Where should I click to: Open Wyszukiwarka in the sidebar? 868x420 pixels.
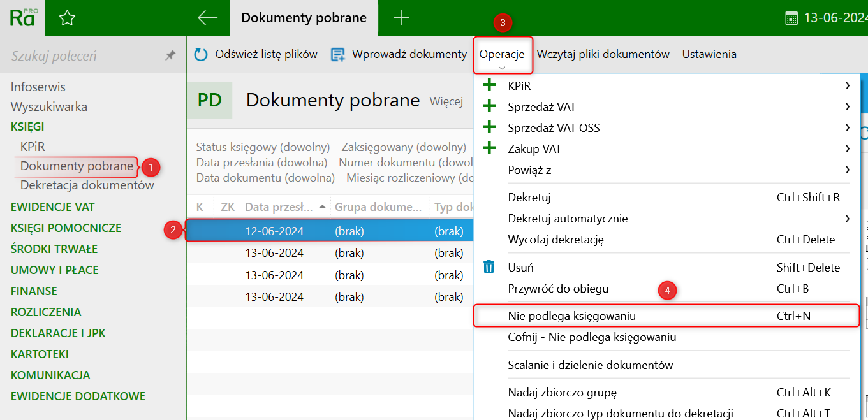pyautogui.click(x=49, y=106)
